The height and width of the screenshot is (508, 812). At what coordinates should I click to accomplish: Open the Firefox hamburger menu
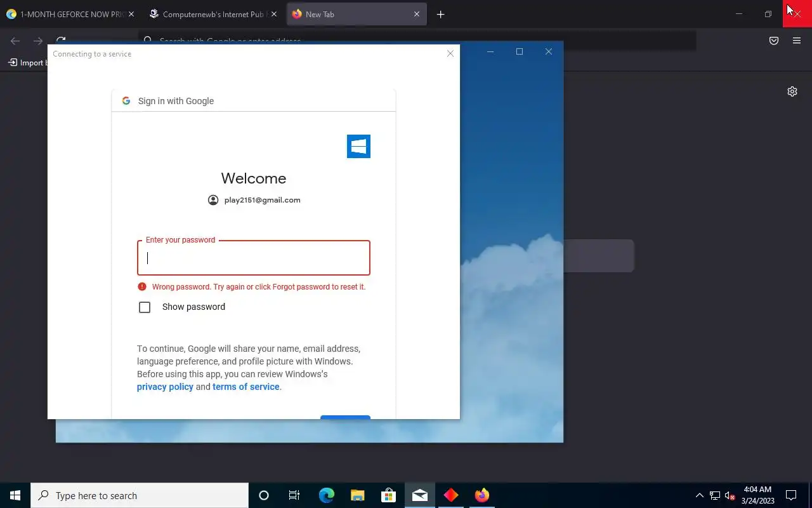click(x=797, y=41)
